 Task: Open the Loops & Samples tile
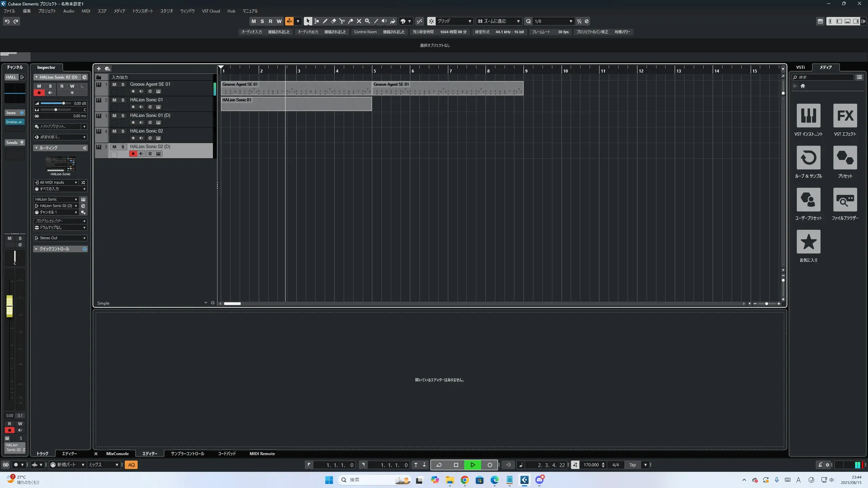pos(808,158)
